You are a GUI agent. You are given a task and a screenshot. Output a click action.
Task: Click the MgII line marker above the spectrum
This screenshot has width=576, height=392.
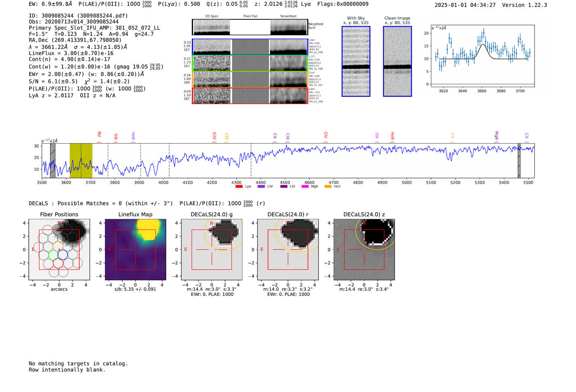coord(497,137)
